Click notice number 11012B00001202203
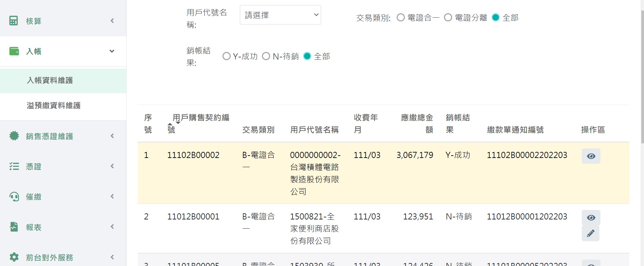 coord(527,217)
